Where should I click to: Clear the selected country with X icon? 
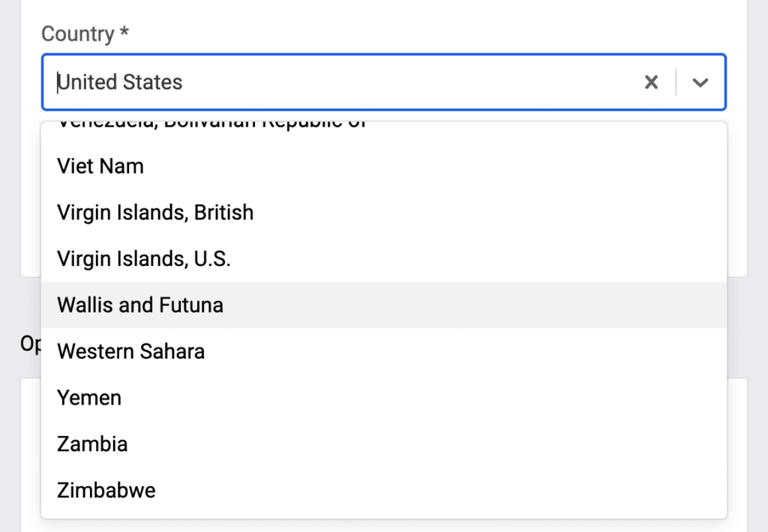[651, 82]
